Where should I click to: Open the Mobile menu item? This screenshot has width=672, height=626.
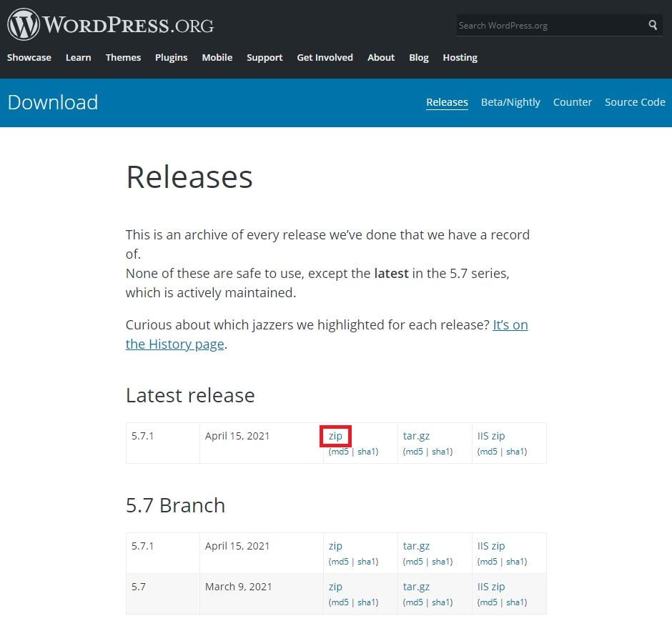pyautogui.click(x=217, y=57)
